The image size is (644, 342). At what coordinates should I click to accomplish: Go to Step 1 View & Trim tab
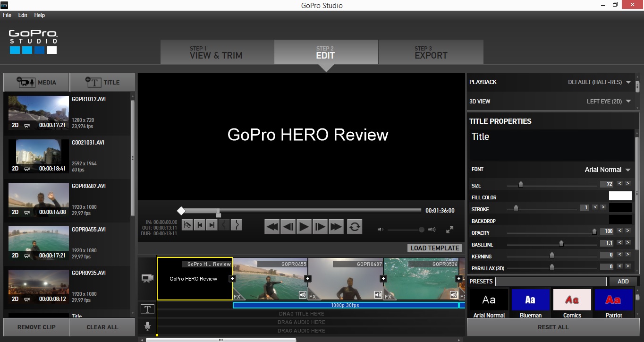click(217, 52)
